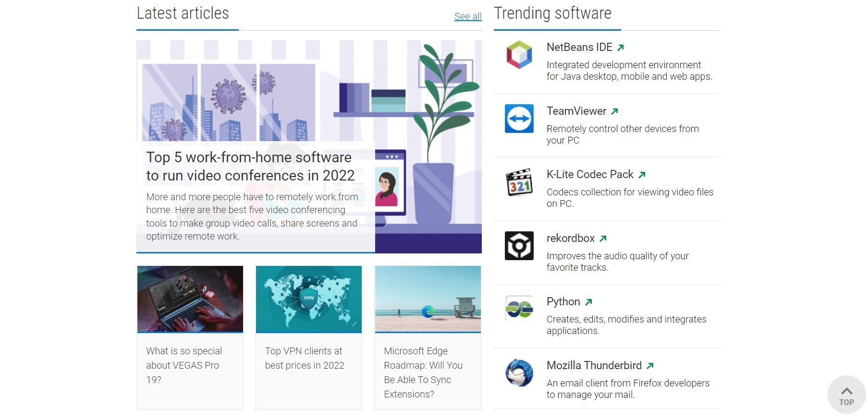Click the Mozilla Thunderbird bird icon
This screenshot has width=868, height=420.
[x=519, y=373]
